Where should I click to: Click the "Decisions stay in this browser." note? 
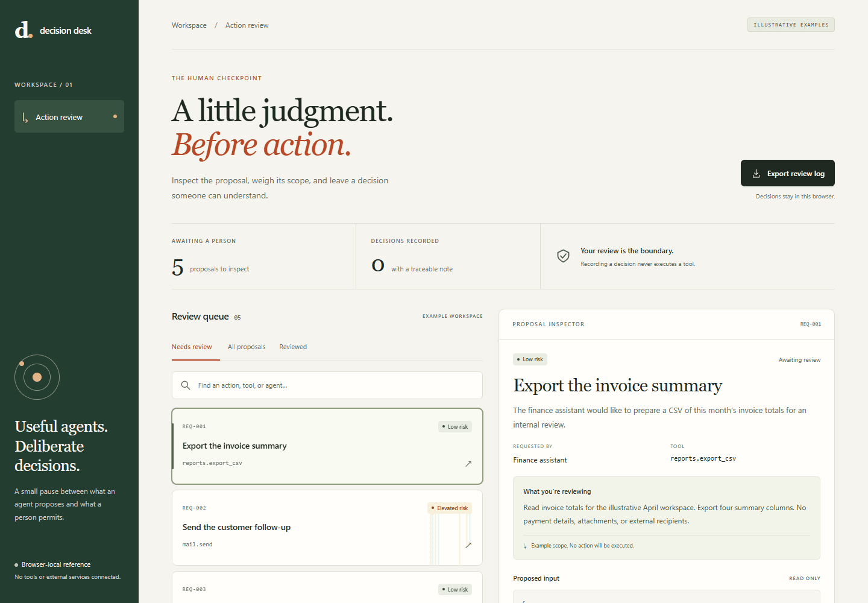796,197
